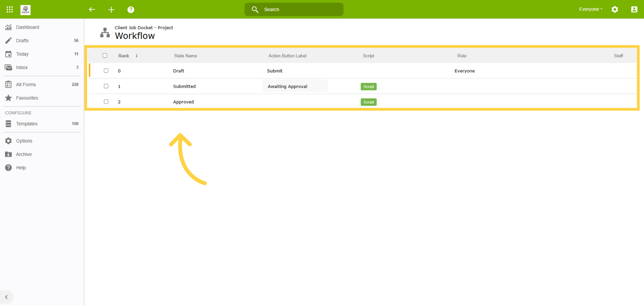644x305 pixels.
Task: Click the Favourites star icon
Action: (x=9, y=98)
